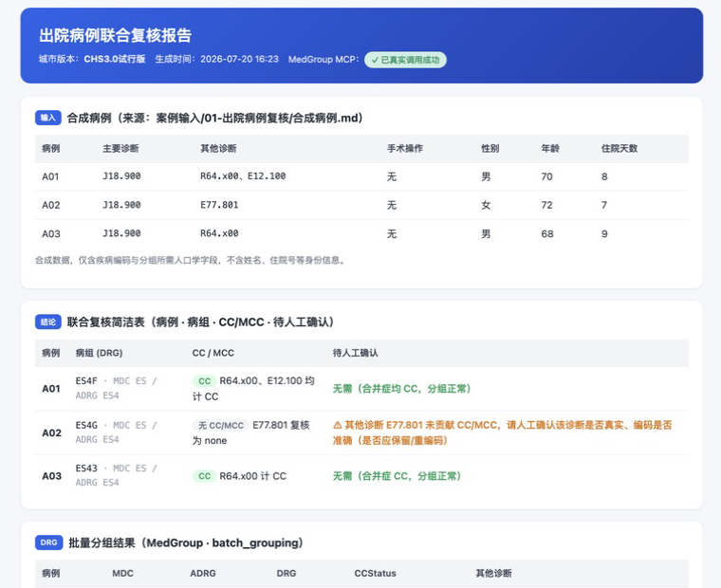Click ADRG column header in batch table
Viewport: 721px width, 588px height.
pyautogui.click(x=203, y=573)
